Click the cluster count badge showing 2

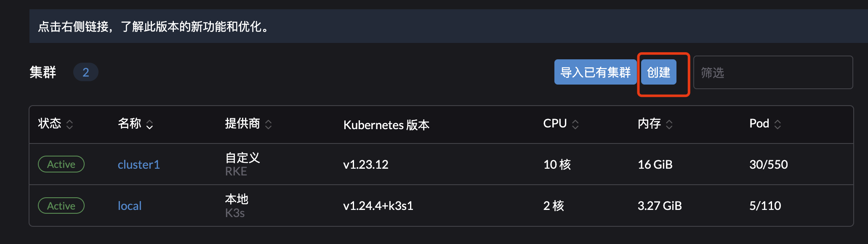[x=86, y=72]
